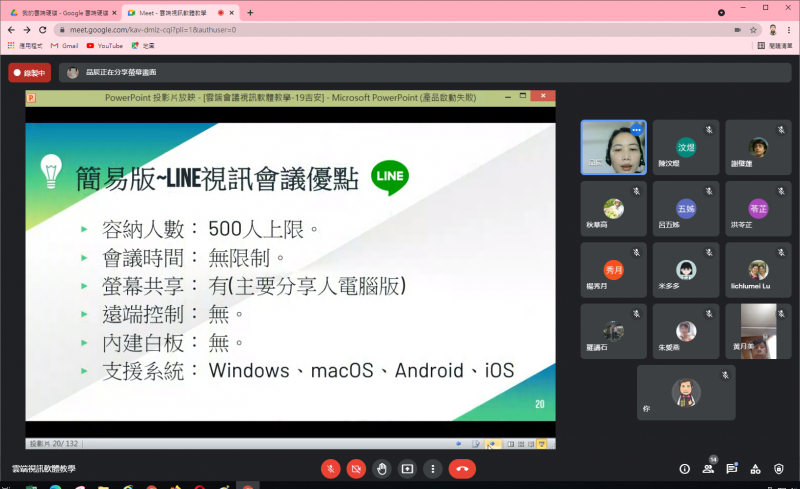Open host controls shield icon
Viewport: 800px width, 489px height.
point(779,469)
